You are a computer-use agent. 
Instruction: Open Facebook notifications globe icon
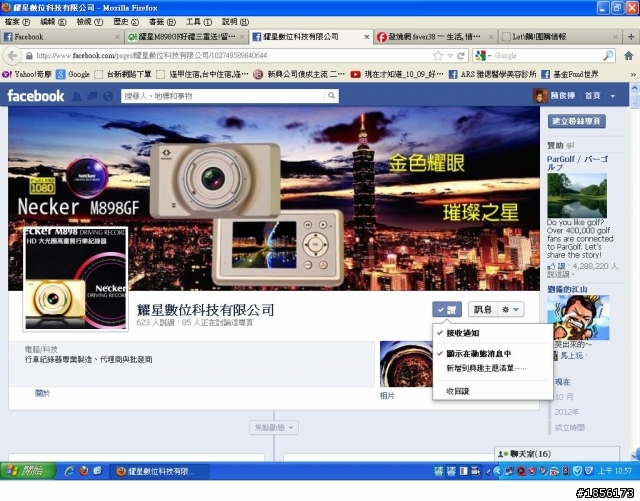point(108,96)
